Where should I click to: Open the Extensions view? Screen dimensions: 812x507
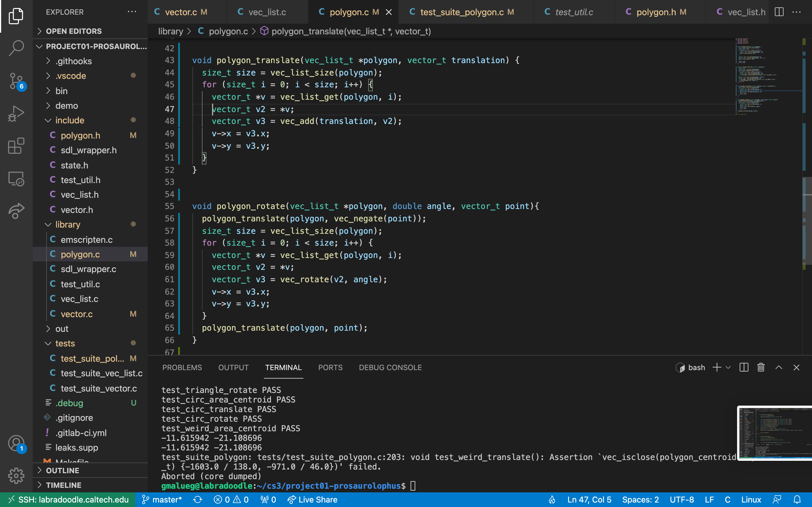pos(16,146)
